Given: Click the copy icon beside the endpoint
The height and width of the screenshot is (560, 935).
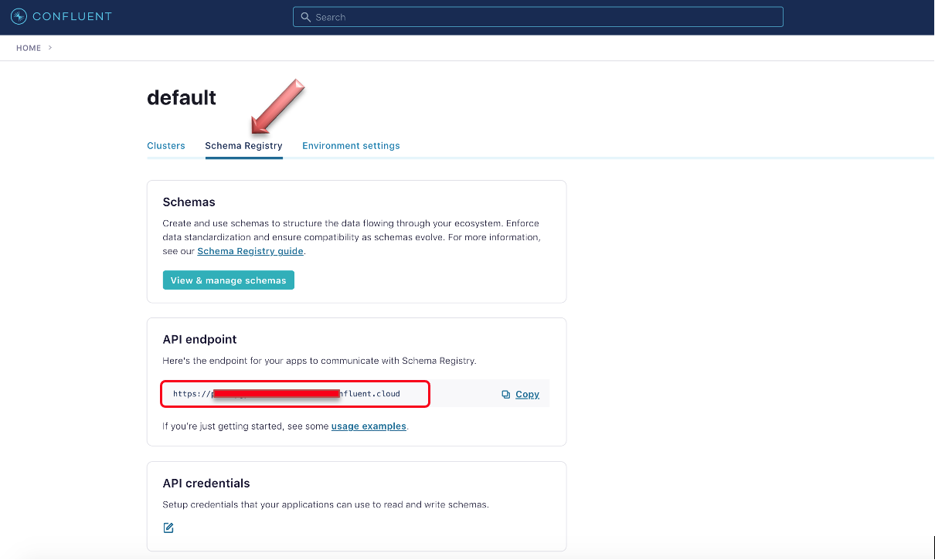Looking at the screenshot, I should (x=505, y=394).
